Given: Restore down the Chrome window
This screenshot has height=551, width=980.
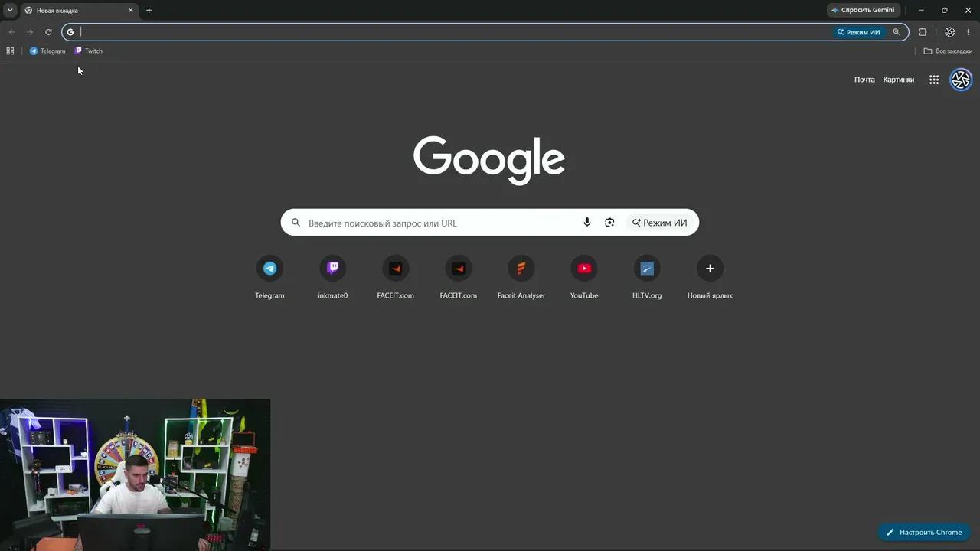Looking at the screenshot, I should [945, 10].
